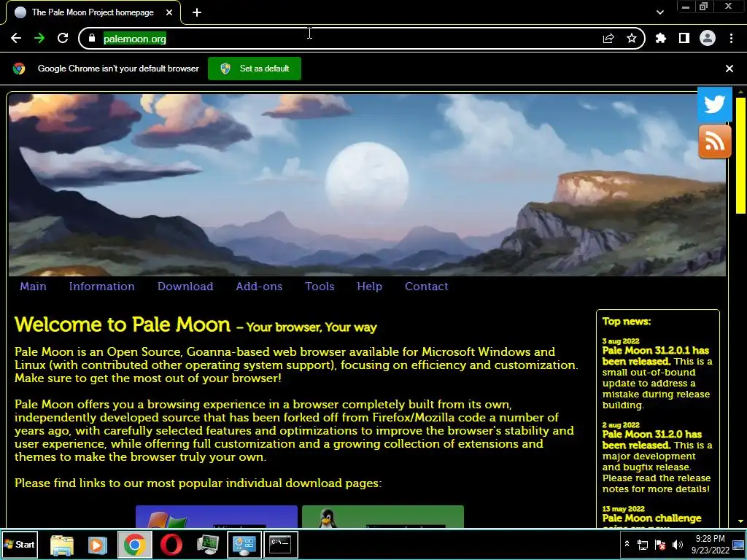
Task: Open the Add-ons navigation item
Action: click(x=259, y=286)
